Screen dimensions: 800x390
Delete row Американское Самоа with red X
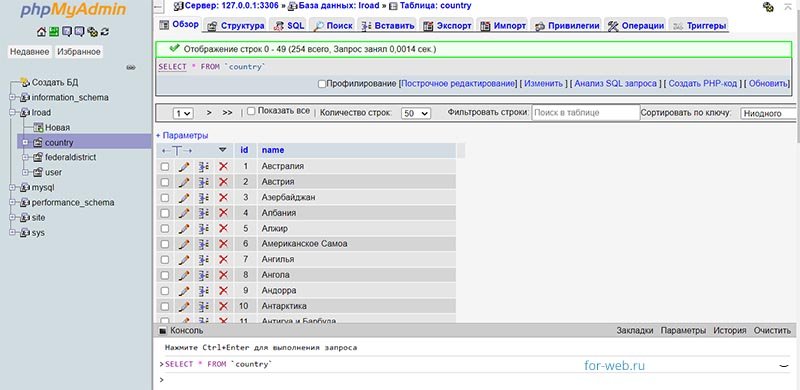(223, 244)
